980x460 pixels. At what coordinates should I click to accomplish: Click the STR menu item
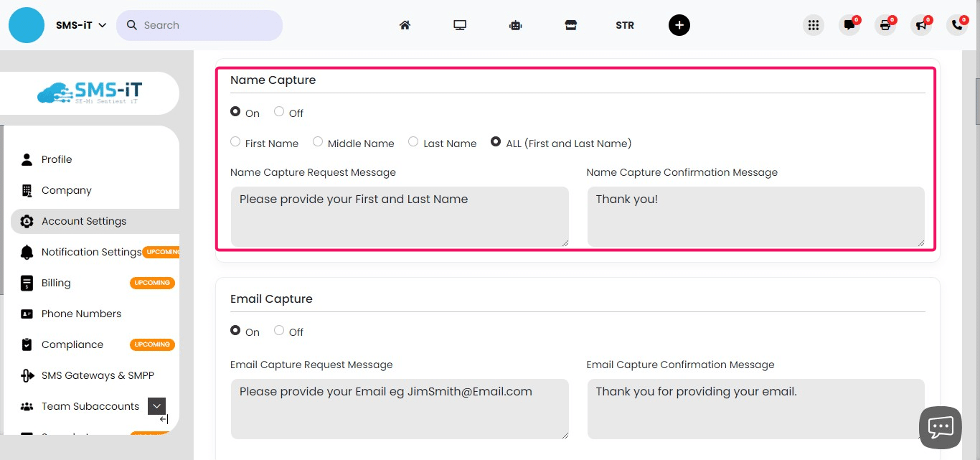coord(625,25)
